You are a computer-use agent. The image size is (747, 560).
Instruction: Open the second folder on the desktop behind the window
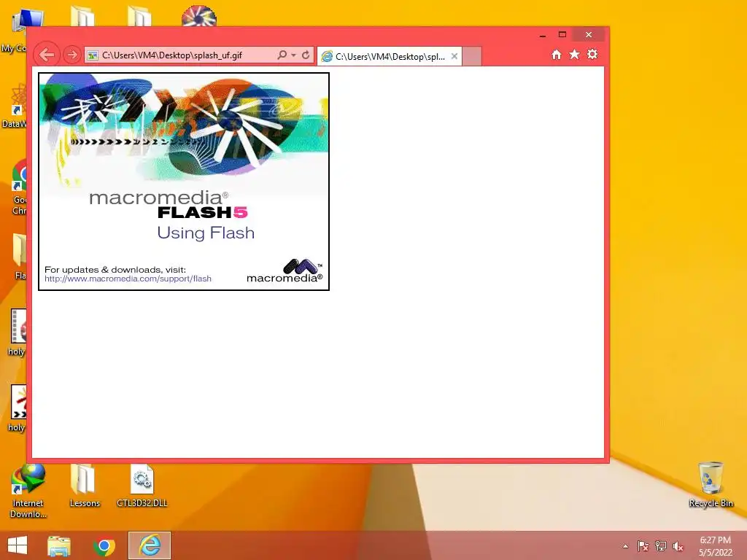click(139, 17)
